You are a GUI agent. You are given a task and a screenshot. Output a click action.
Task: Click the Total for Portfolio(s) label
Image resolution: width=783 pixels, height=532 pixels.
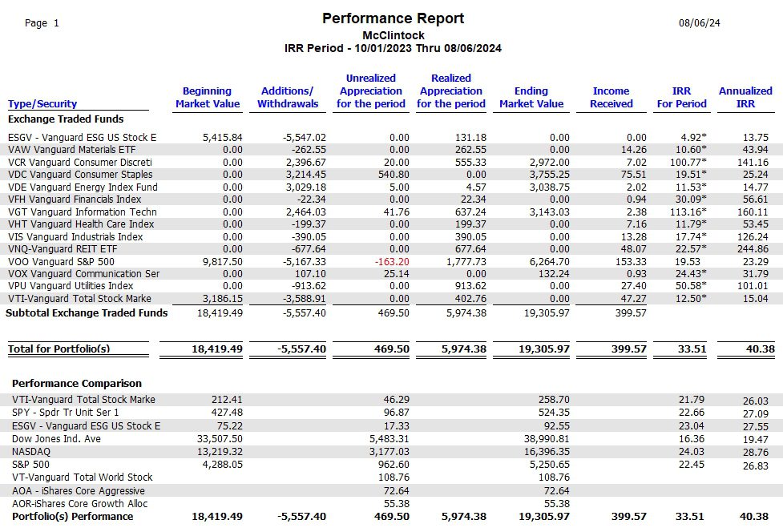[x=59, y=349]
